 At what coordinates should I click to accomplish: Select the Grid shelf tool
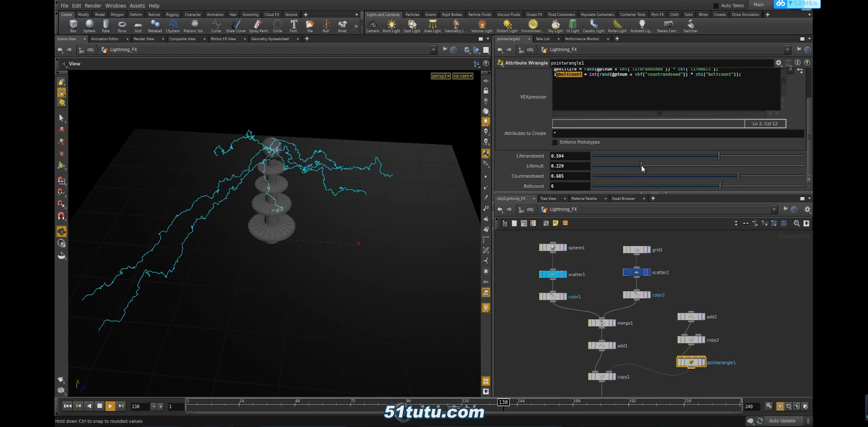click(x=138, y=26)
